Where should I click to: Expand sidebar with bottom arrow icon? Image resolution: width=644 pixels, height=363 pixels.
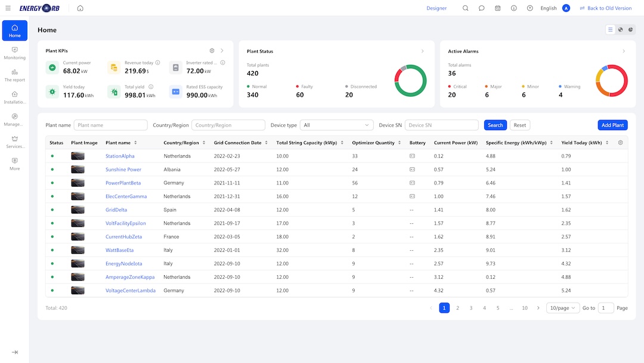click(x=15, y=352)
